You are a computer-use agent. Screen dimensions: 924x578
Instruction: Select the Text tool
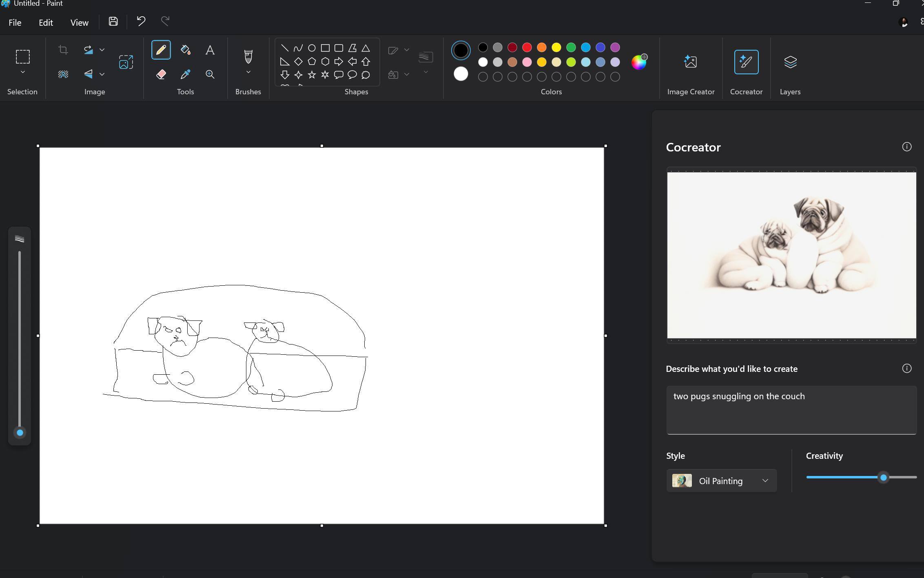pyautogui.click(x=210, y=50)
